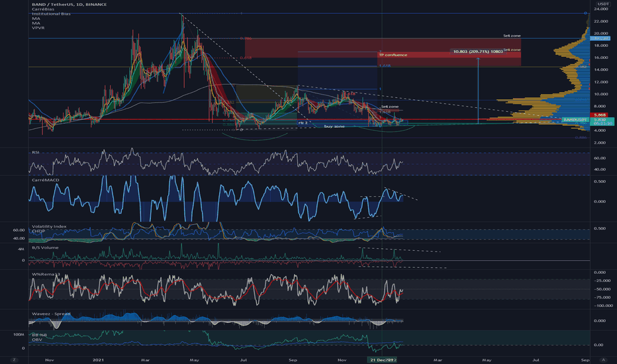The height and width of the screenshot is (364, 617).
Task: Click the blue price tag near 19
Action: point(601,38)
